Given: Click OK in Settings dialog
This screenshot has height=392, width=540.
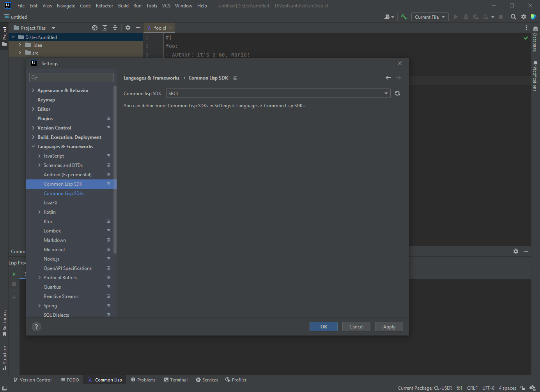Looking at the screenshot, I should pos(324,326).
